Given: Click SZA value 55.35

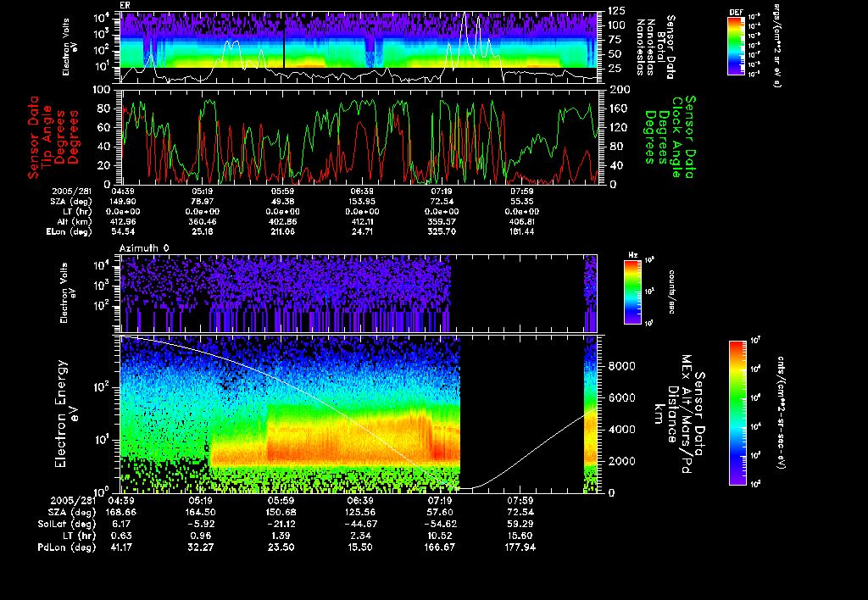Looking at the screenshot, I should point(522,202).
